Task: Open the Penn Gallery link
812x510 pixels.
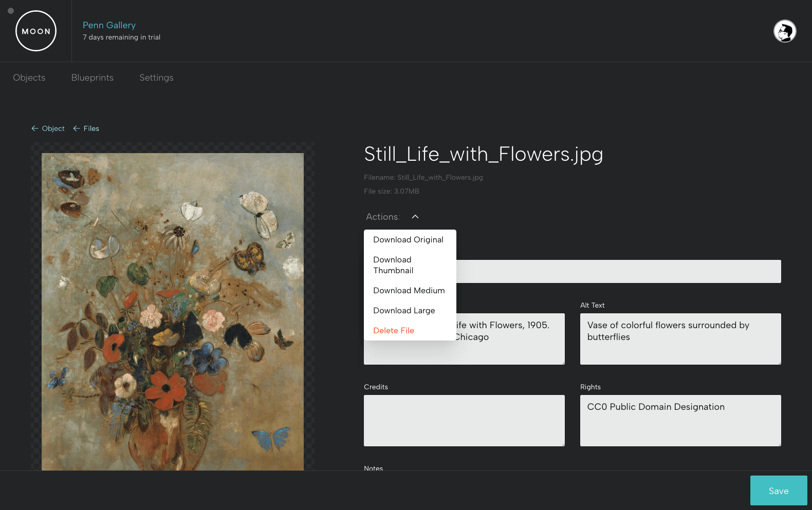Action: tap(109, 25)
